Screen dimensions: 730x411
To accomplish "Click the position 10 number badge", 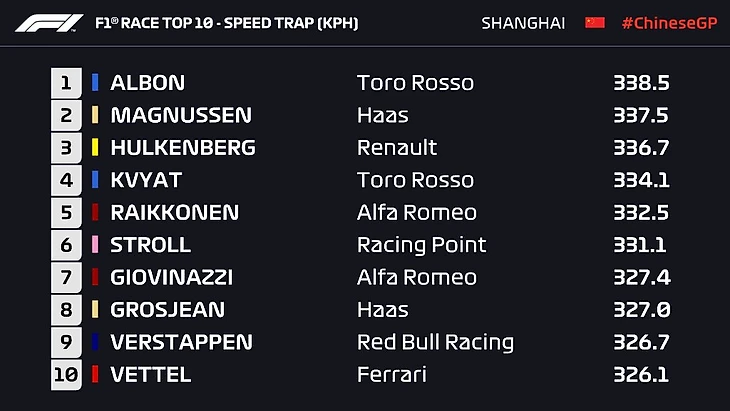I will point(65,375).
